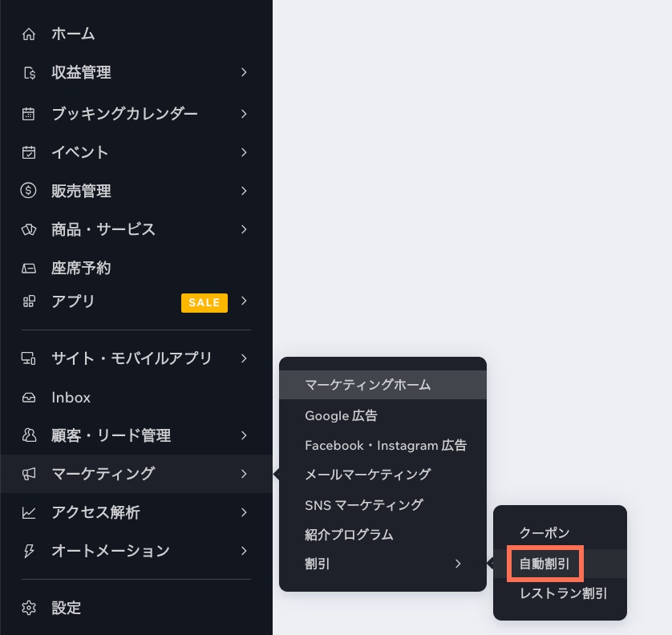Select 自動割引 in the discount submenu

(x=544, y=564)
